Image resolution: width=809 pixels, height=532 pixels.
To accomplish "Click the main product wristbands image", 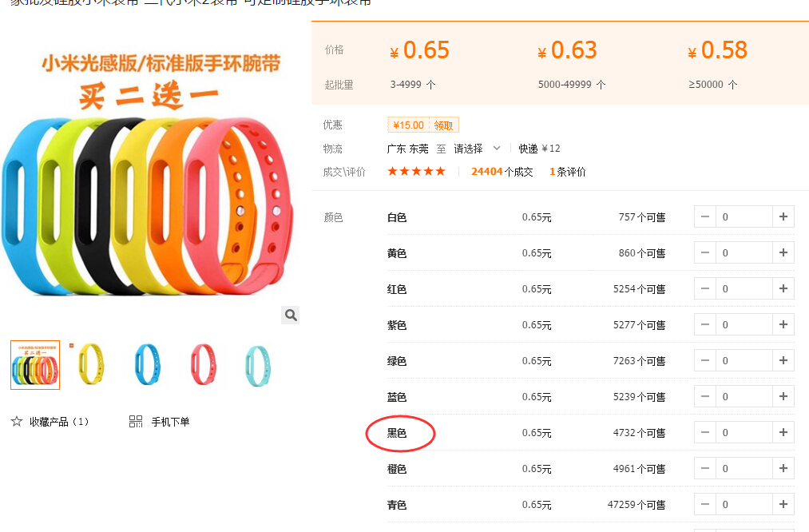I will [149, 176].
